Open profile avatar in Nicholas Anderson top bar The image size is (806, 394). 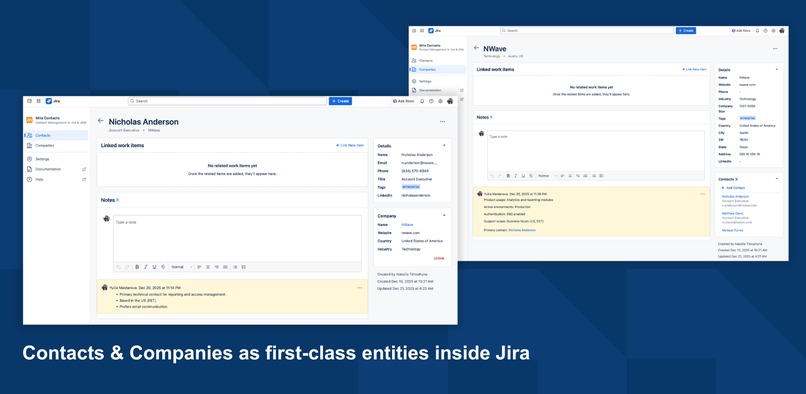pos(450,101)
